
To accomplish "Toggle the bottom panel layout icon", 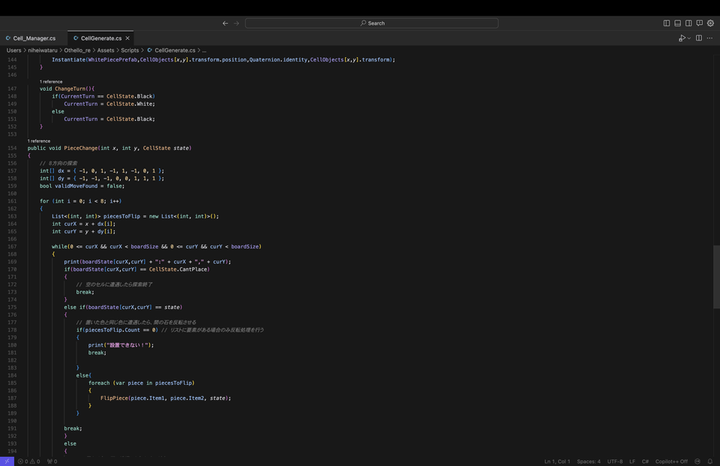I will [677, 23].
